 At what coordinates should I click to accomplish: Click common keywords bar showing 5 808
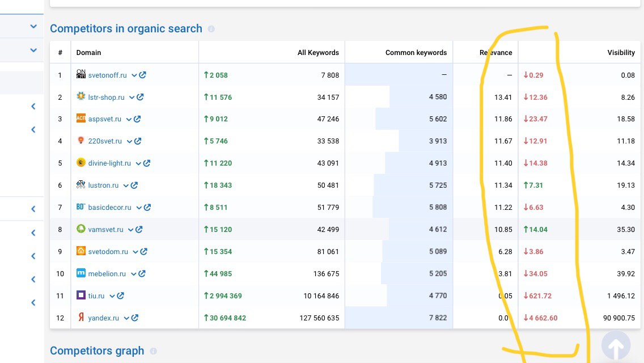pyautogui.click(x=412, y=207)
